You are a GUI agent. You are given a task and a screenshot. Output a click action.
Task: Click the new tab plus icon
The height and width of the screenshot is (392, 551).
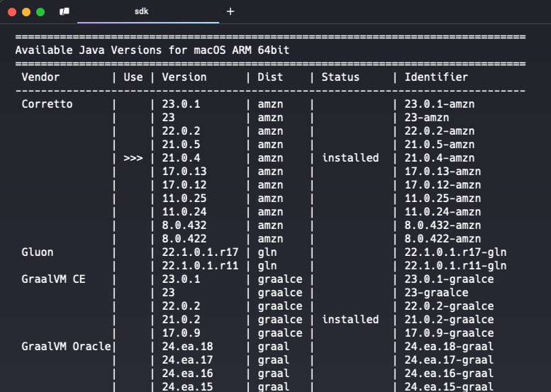tap(230, 11)
